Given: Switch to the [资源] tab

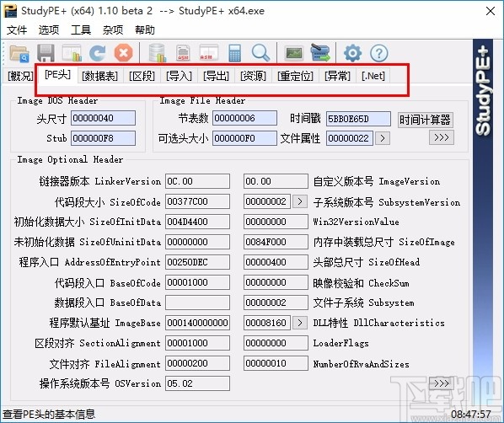Looking at the screenshot, I should (253, 76).
